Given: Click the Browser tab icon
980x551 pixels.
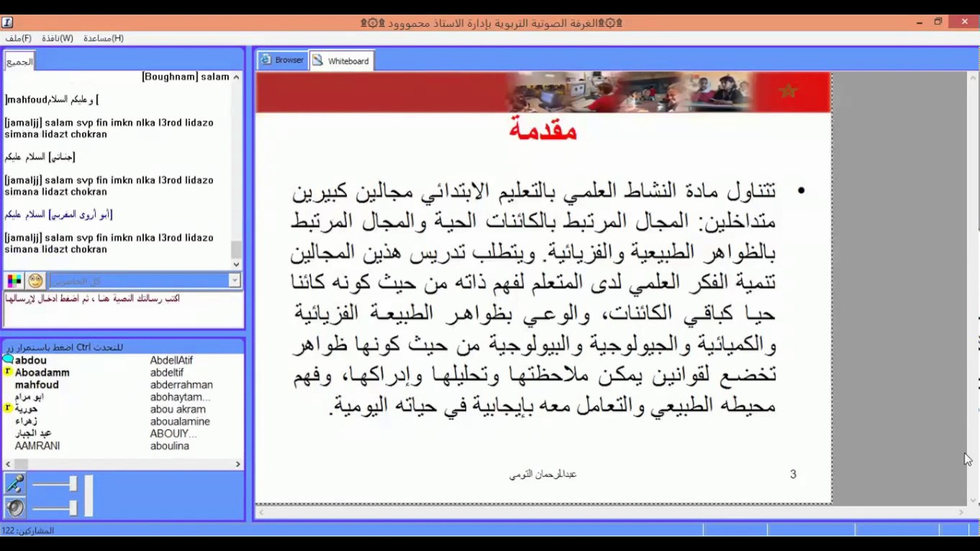Looking at the screenshot, I should [266, 60].
